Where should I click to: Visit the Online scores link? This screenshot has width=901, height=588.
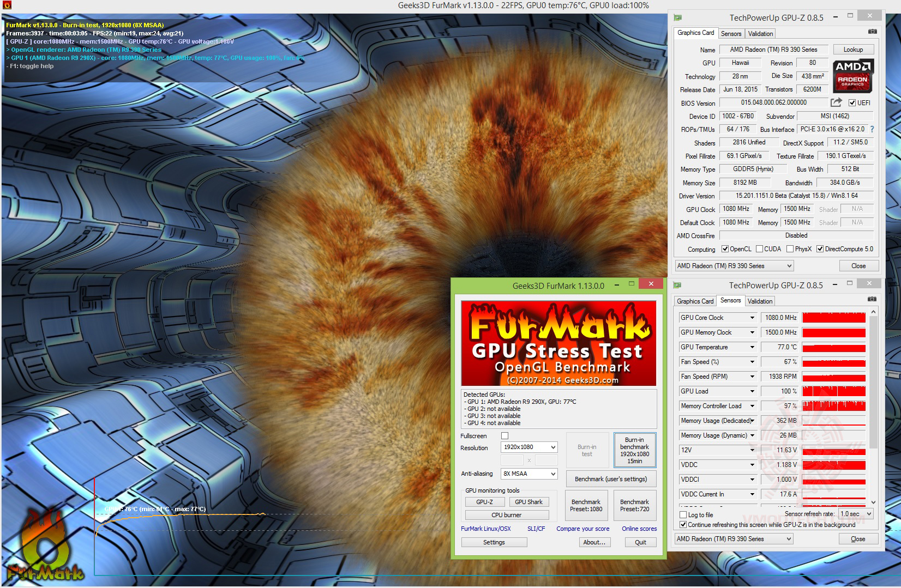coord(639,529)
